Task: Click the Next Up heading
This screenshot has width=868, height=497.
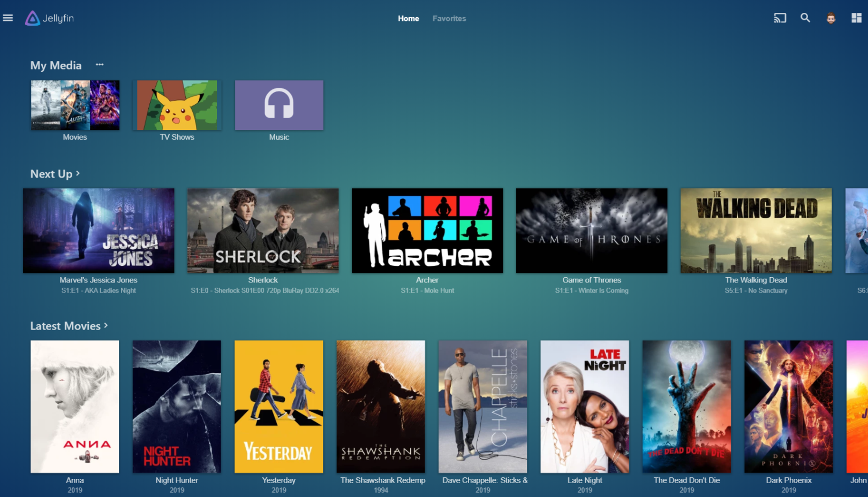Action: [51, 174]
